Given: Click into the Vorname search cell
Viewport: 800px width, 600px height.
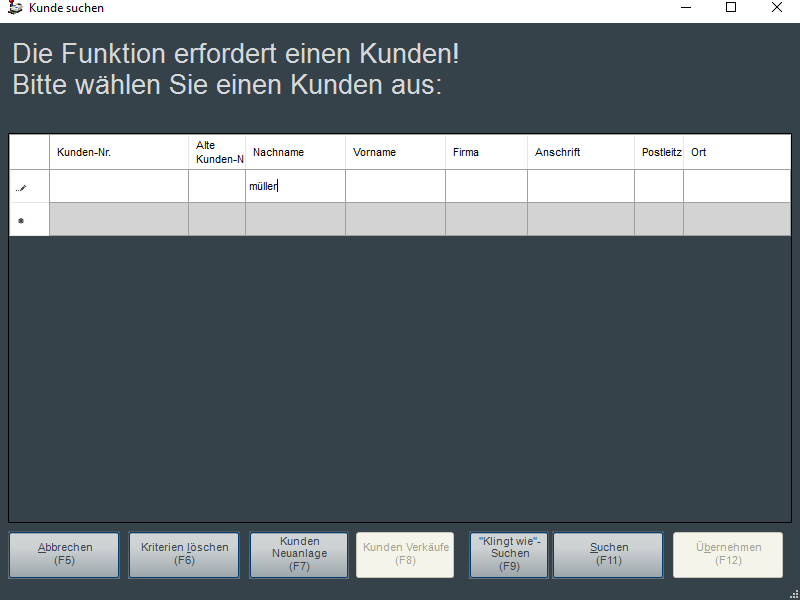Looking at the screenshot, I should click(x=395, y=186).
